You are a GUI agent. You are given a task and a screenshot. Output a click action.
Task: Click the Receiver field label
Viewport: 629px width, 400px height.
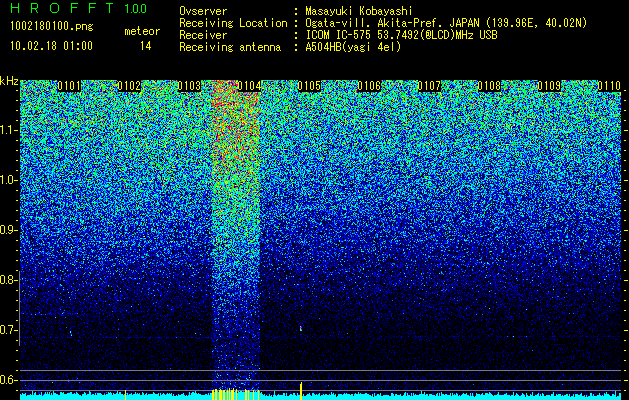tap(203, 35)
